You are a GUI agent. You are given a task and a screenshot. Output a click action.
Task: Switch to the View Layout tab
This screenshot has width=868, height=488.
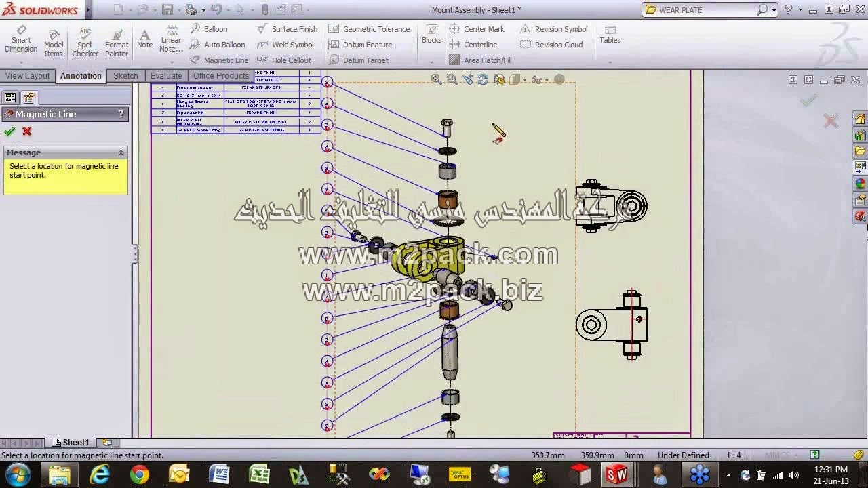tap(28, 76)
